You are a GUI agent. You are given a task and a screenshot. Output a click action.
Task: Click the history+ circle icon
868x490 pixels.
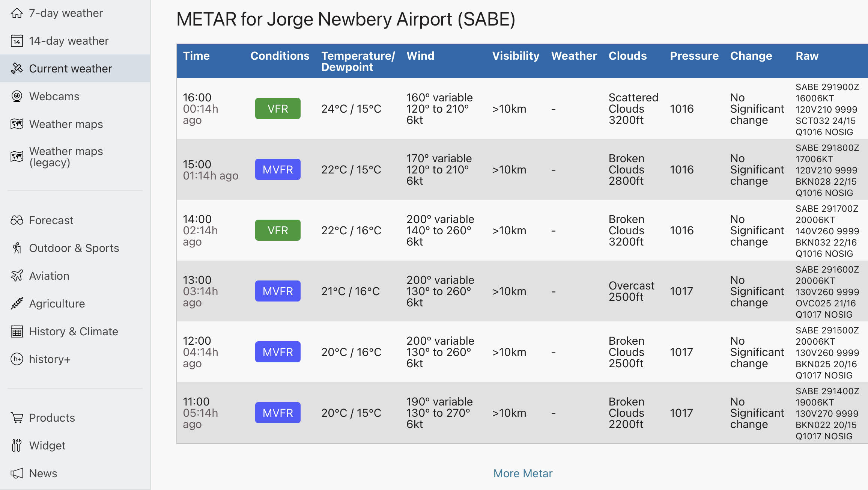click(x=17, y=359)
